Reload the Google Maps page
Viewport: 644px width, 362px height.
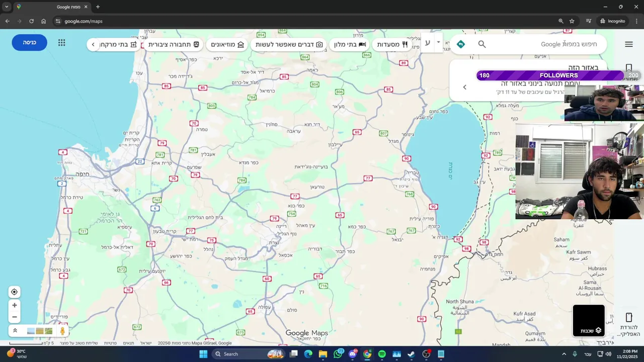[31, 21]
